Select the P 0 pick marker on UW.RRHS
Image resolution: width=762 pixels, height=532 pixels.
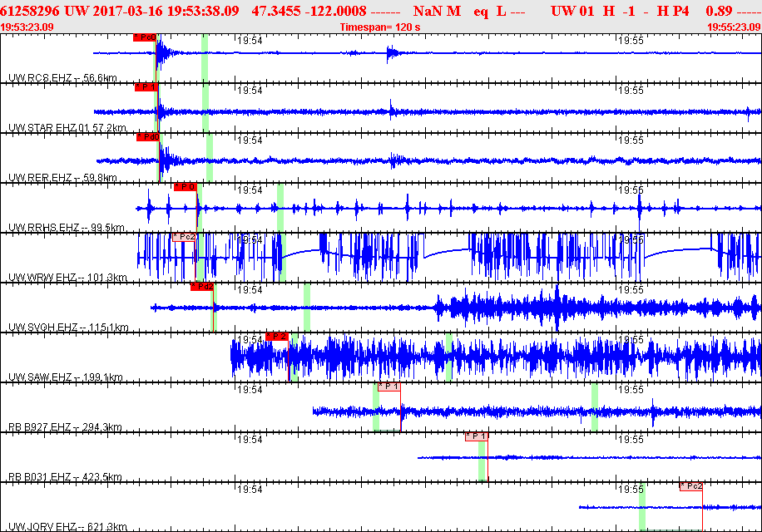tap(186, 187)
